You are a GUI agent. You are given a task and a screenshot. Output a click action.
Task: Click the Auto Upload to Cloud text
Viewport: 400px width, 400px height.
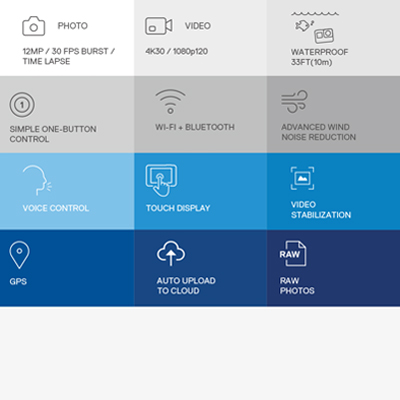point(186,285)
